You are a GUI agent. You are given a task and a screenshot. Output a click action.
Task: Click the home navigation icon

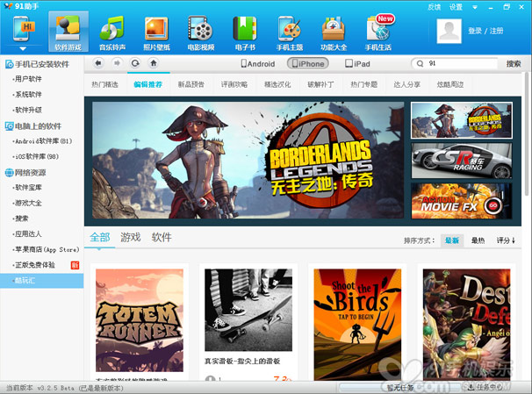pyautogui.click(x=154, y=63)
